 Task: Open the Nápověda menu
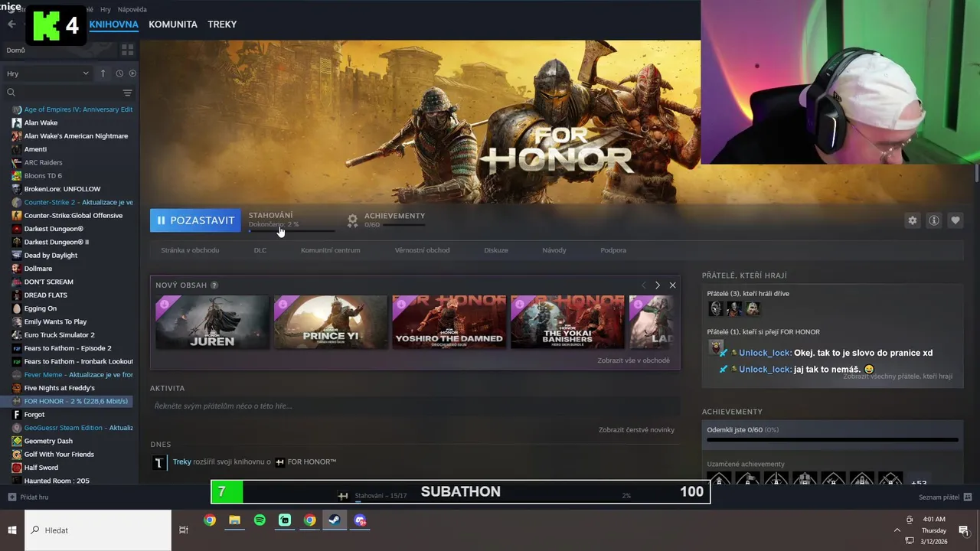[x=132, y=9]
